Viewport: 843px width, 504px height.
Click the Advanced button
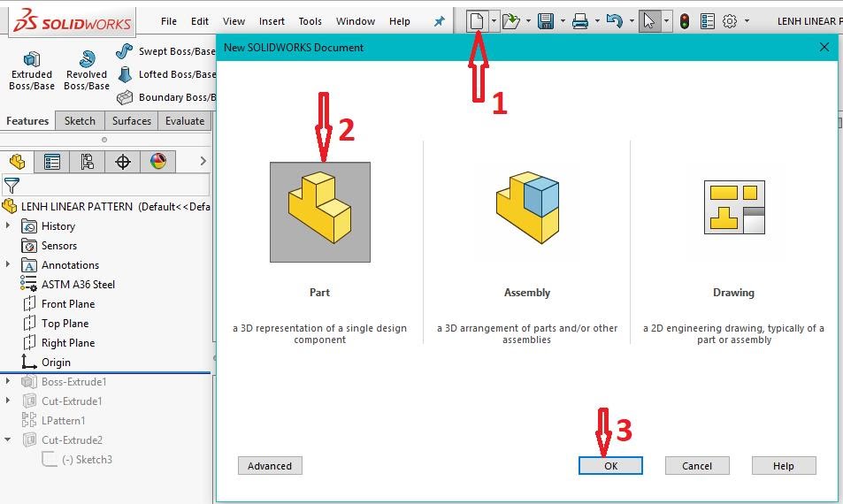pyautogui.click(x=270, y=466)
